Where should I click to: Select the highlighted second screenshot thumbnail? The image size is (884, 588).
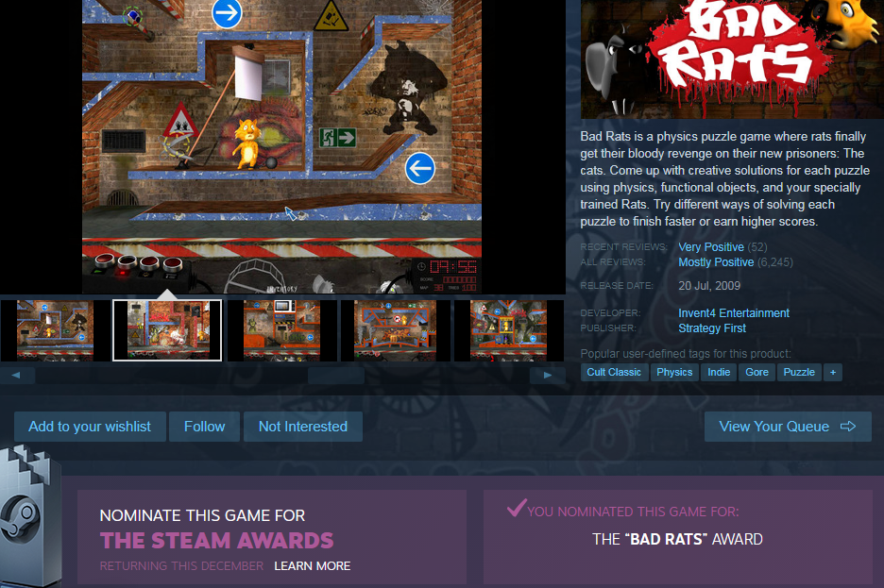pyautogui.click(x=167, y=330)
